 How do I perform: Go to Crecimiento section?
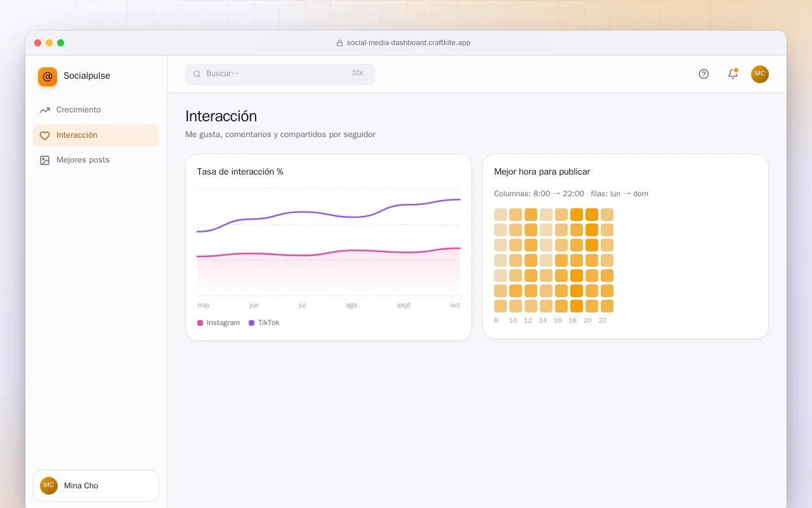coord(96,110)
